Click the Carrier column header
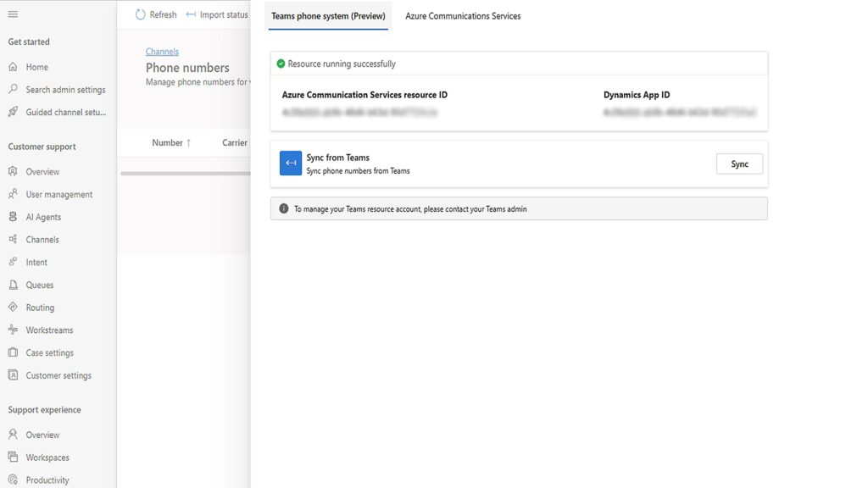 [234, 143]
